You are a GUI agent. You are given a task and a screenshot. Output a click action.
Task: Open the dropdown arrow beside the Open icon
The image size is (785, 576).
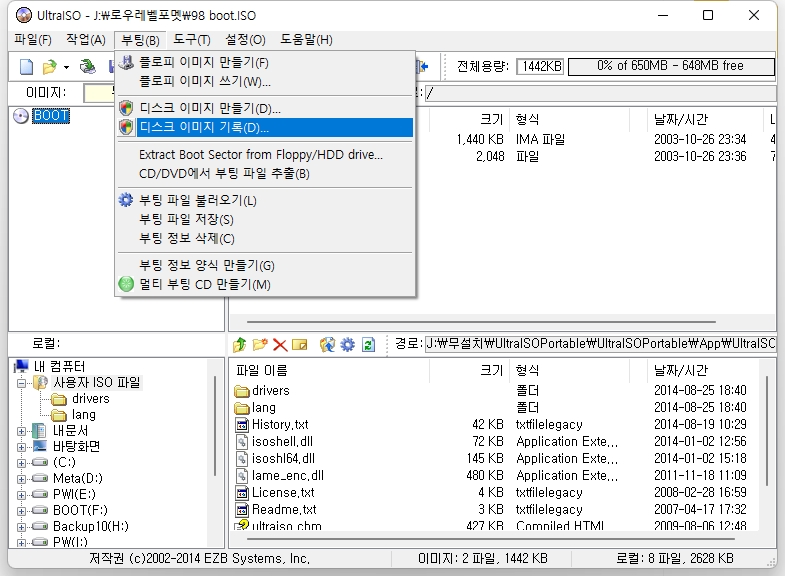coord(66,67)
